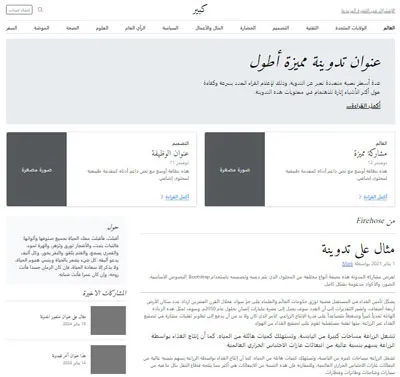Click the chevron beside the مشاركة مميزة continue link
The width and height of the screenshot is (400, 377).
(360, 197)
